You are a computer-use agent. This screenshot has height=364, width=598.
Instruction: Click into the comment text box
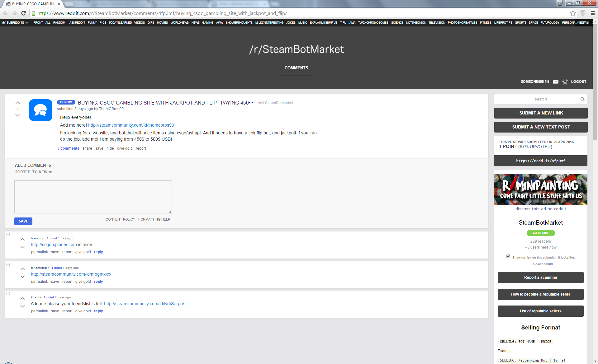coord(93,197)
